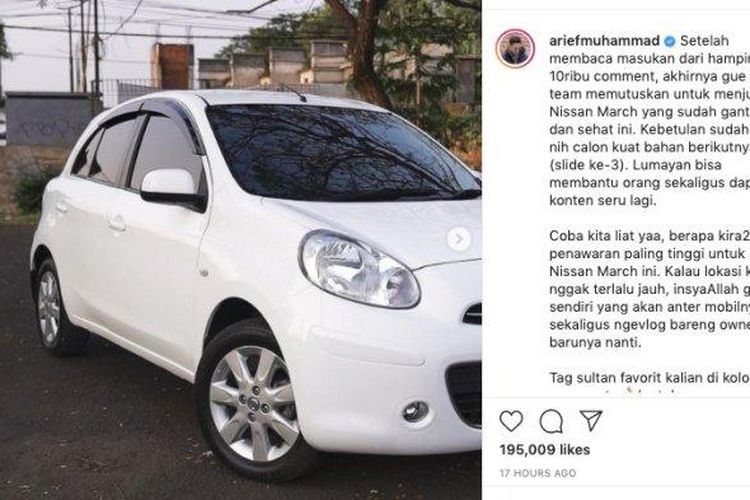Click the "Tag sultan favorit kalian" caption line
The height and width of the screenshot is (500, 750).
(x=650, y=378)
